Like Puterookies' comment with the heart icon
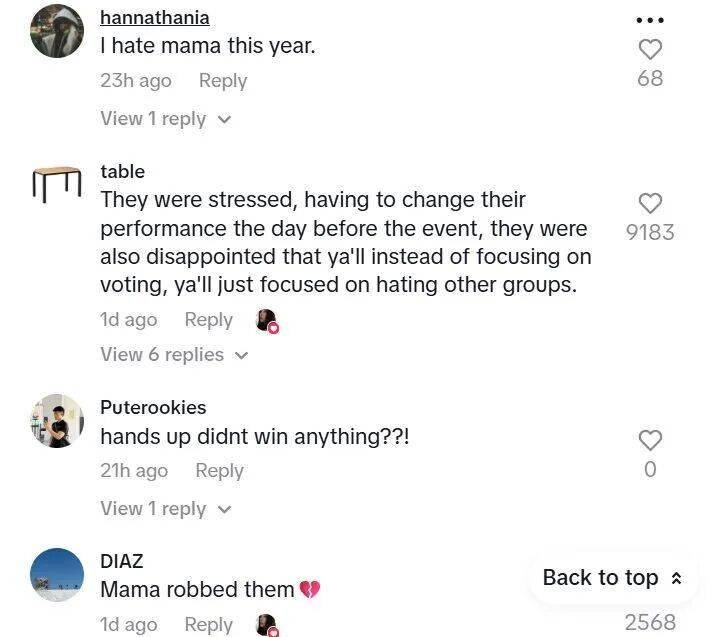The image size is (709, 637). point(650,440)
